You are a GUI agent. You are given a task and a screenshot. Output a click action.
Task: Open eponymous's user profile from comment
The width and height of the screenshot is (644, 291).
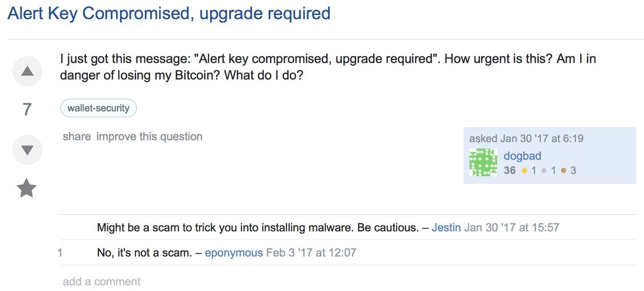[233, 252]
